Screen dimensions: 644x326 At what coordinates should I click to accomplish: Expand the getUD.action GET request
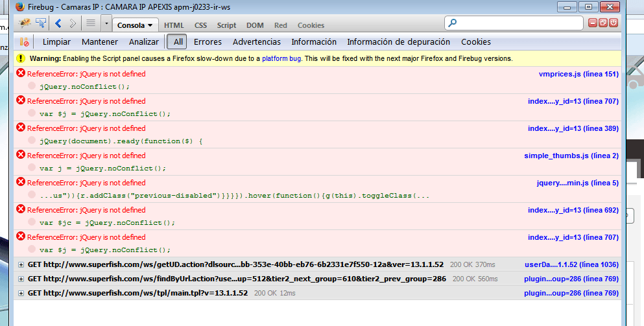(21, 265)
